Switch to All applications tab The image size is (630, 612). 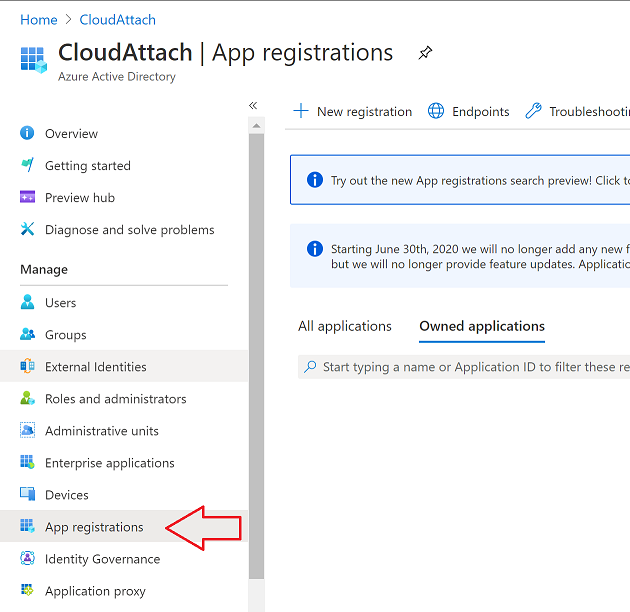[x=345, y=326]
